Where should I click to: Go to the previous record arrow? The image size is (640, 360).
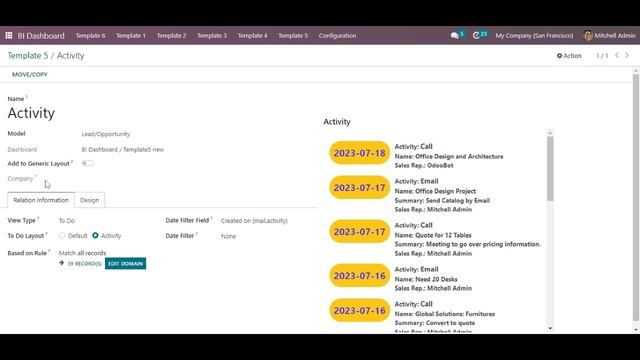click(617, 55)
